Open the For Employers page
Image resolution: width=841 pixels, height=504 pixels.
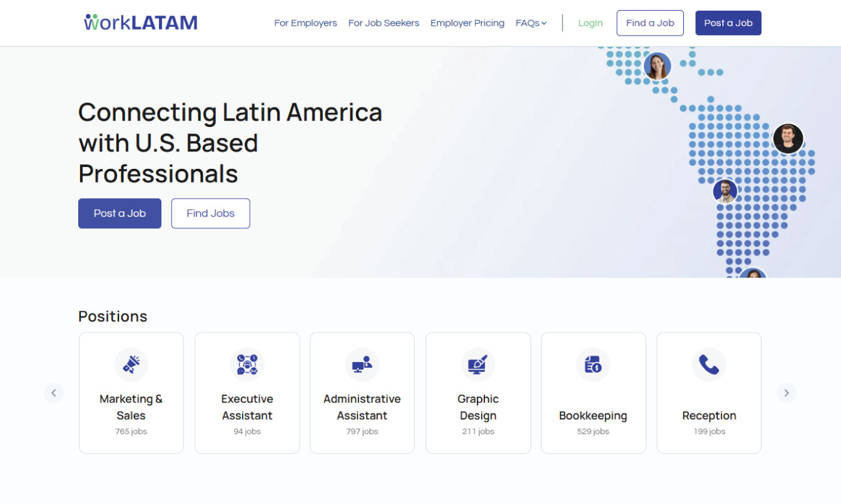click(305, 23)
